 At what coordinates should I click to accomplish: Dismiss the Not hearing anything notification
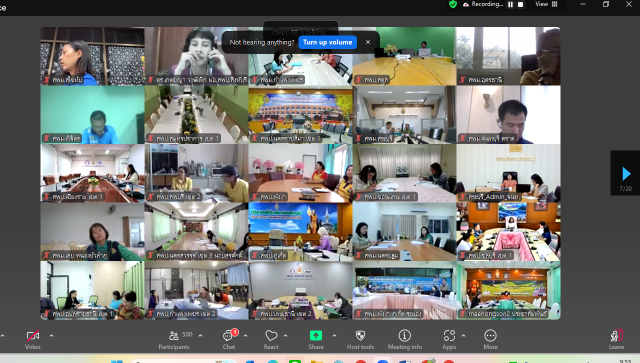click(x=368, y=42)
